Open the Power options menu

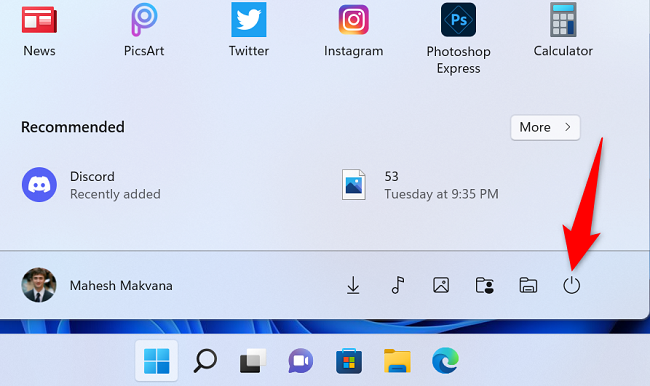coord(572,285)
